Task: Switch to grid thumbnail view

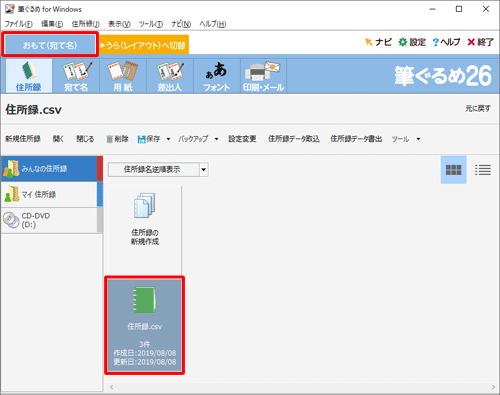Action: click(x=453, y=170)
